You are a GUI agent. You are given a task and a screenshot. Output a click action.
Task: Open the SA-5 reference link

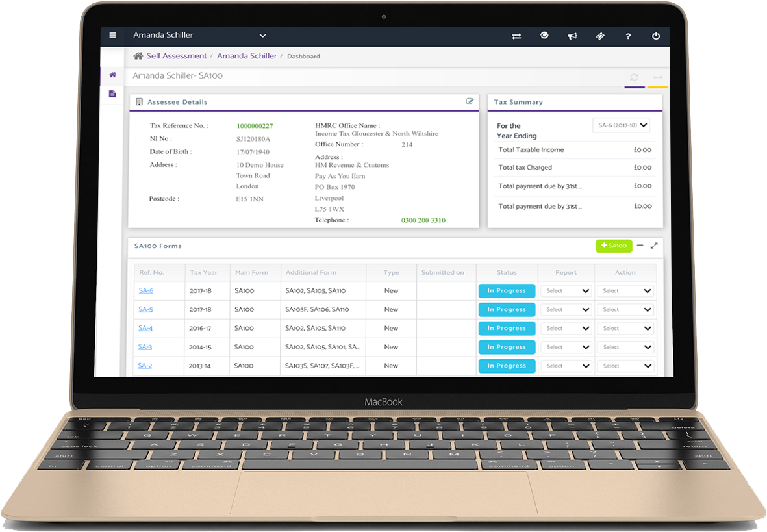coord(145,309)
